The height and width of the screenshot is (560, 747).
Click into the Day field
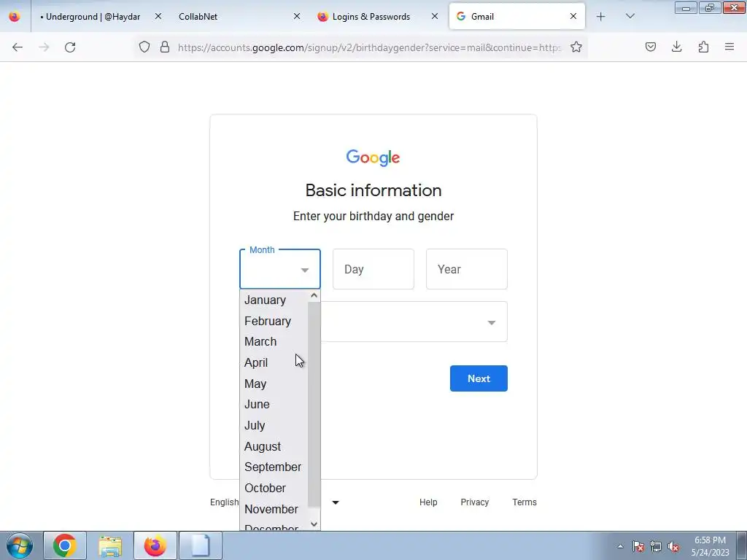click(x=373, y=269)
